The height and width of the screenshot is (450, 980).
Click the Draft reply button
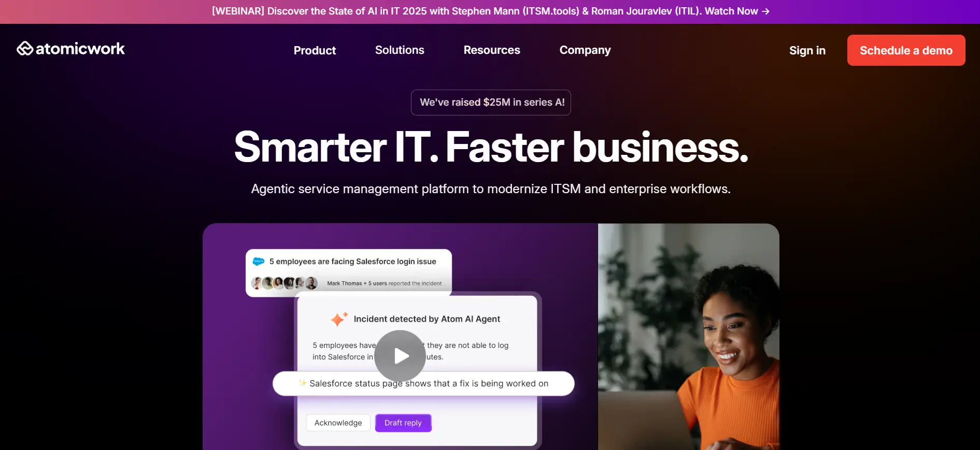pos(403,423)
